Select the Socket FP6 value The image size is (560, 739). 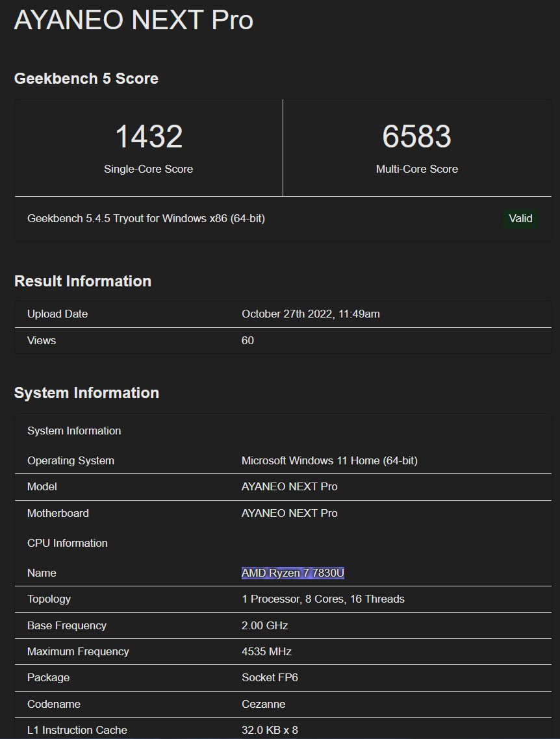click(x=270, y=677)
